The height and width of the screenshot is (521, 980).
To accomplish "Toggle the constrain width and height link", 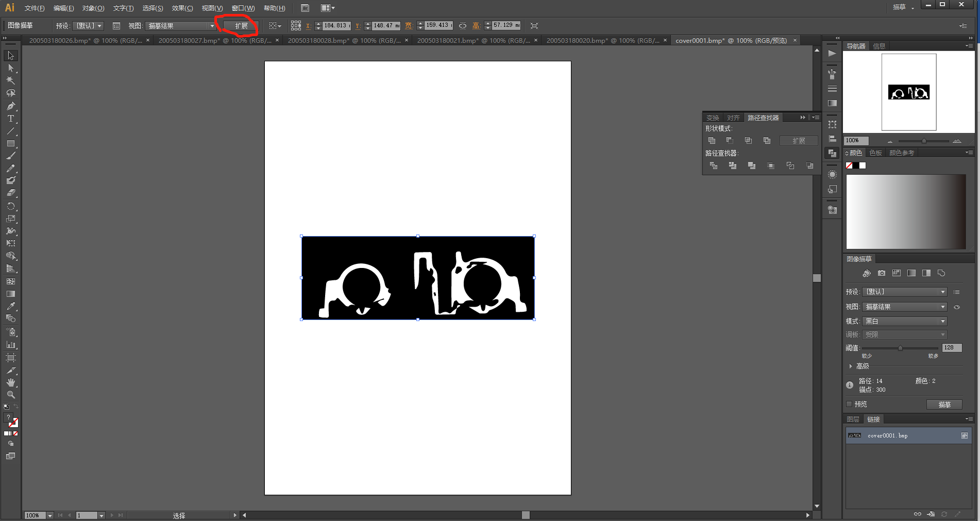I will (x=463, y=25).
